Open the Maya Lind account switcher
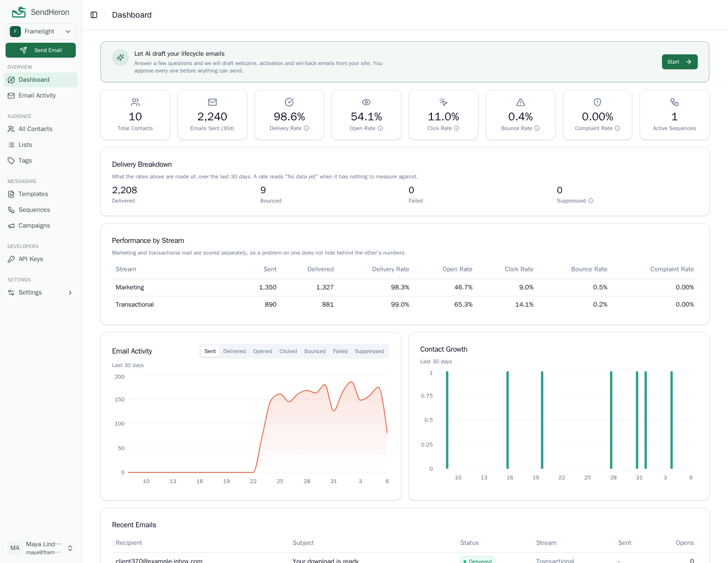Image resolution: width=728 pixels, height=563 pixels. (x=40, y=548)
